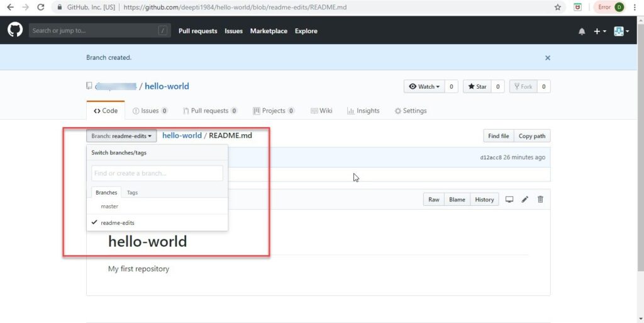644x323 pixels.
Task: Switch to the repository Issues tab
Action: pos(150,111)
